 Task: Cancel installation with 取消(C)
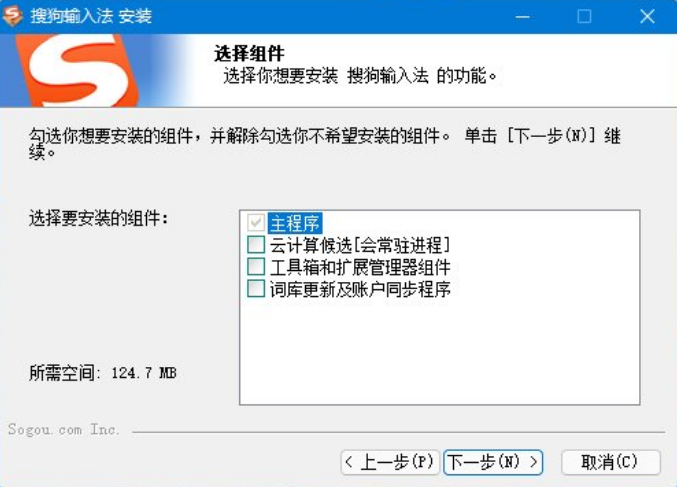click(x=611, y=462)
